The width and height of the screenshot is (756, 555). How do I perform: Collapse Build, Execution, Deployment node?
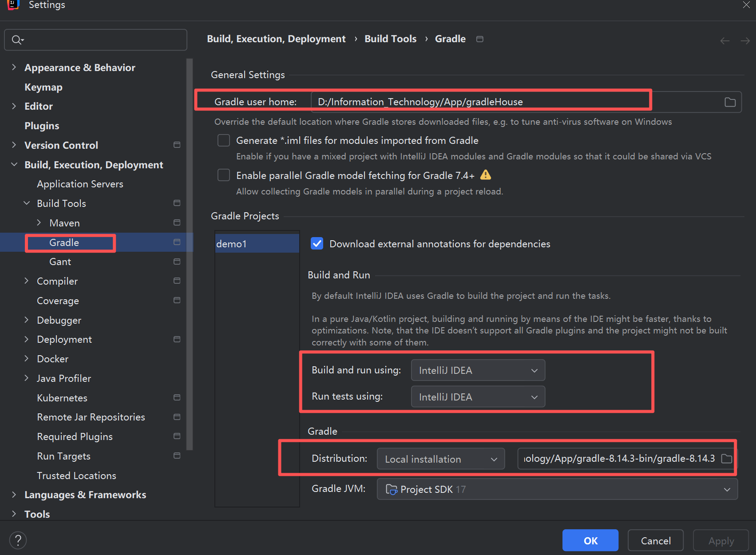14,164
